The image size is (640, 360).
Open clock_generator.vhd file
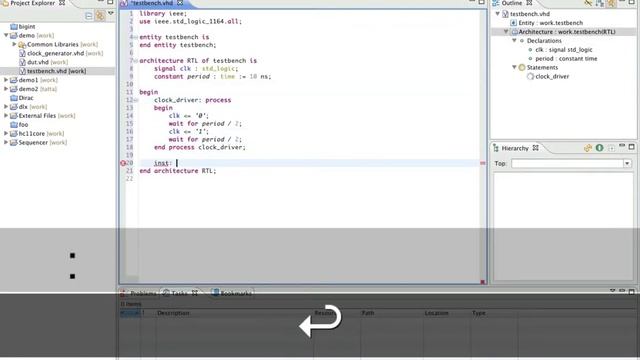click(x=56, y=53)
